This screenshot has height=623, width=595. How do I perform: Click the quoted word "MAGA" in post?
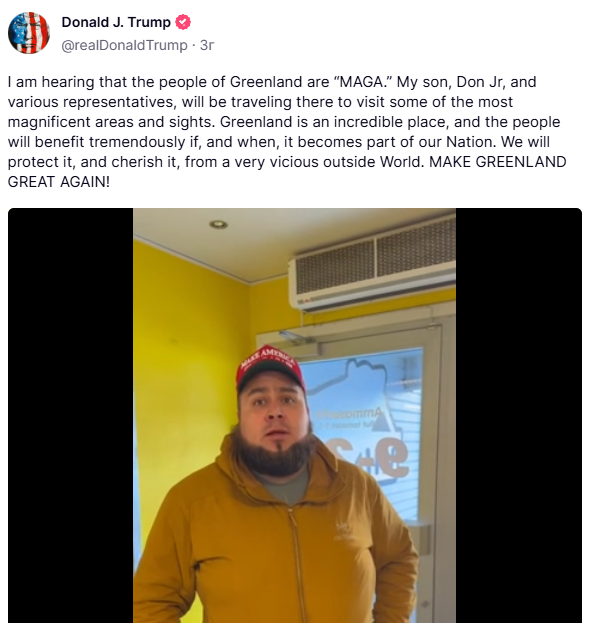click(363, 82)
